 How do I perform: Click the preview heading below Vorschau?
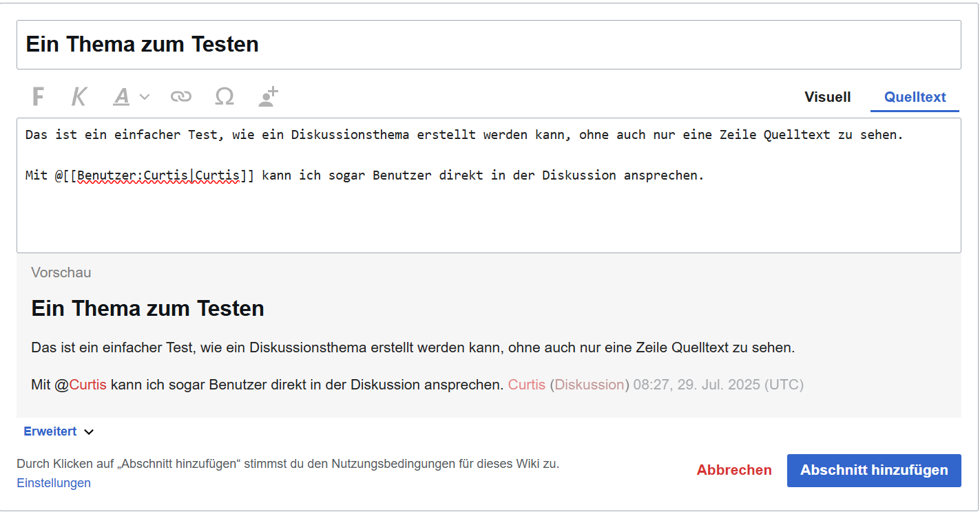(147, 308)
